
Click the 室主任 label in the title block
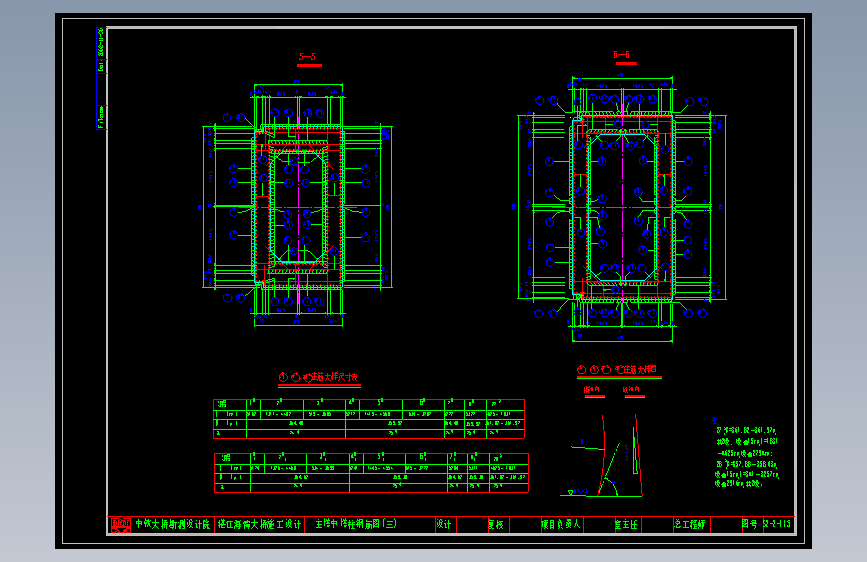[626, 524]
